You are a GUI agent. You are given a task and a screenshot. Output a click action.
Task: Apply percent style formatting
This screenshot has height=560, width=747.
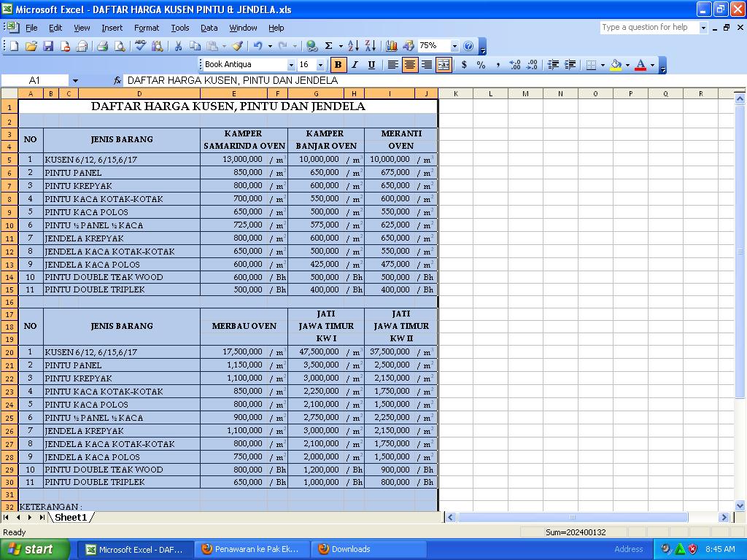coord(481,65)
